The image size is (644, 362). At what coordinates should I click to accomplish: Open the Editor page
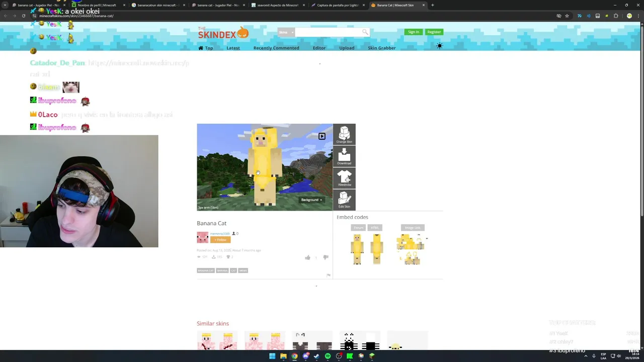pyautogui.click(x=319, y=48)
